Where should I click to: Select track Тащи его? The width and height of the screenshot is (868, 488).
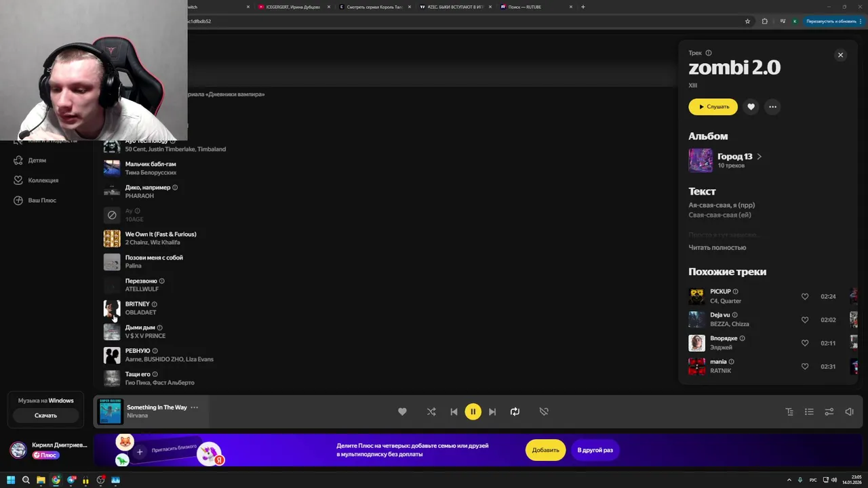(138, 374)
